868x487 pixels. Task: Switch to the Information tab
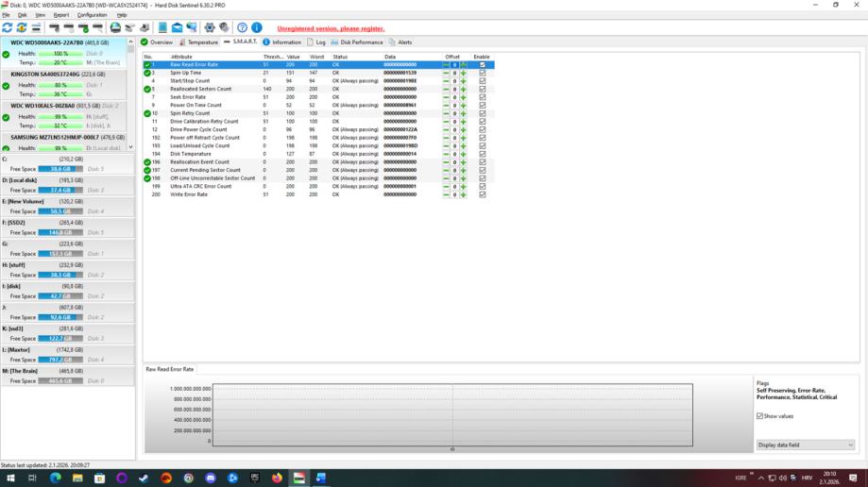pyautogui.click(x=281, y=42)
